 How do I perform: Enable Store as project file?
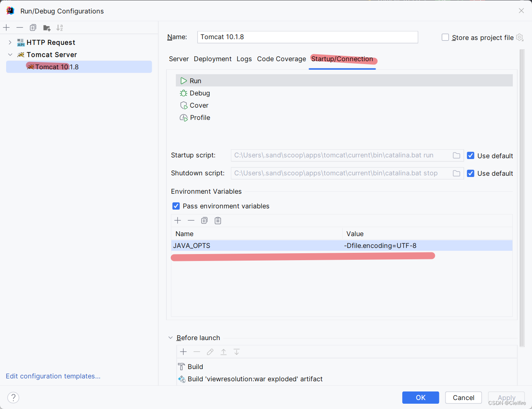coord(446,37)
